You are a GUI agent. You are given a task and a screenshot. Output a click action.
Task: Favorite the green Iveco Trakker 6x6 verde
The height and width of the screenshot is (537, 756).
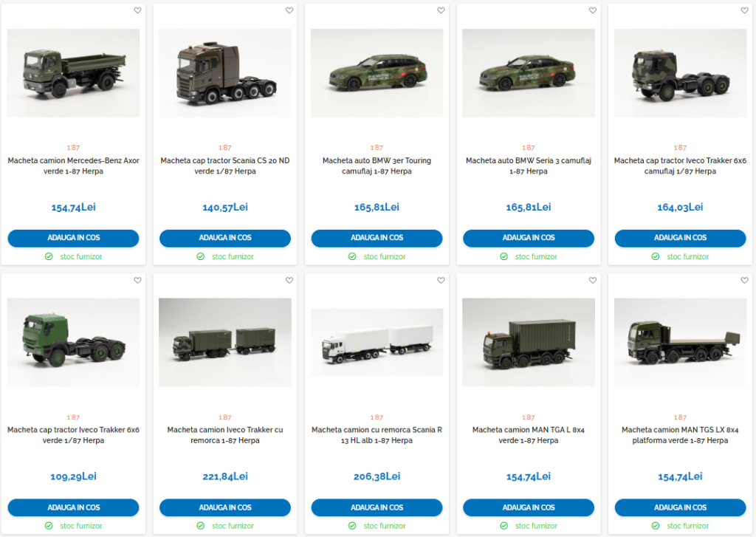coord(137,280)
